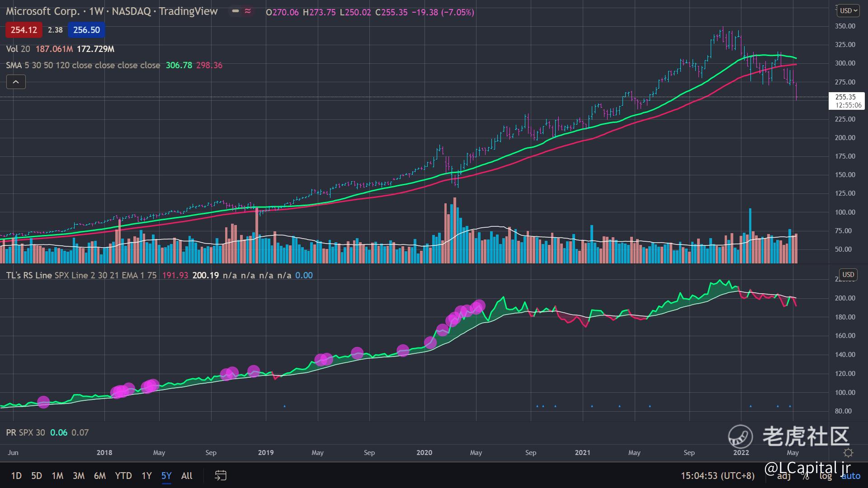
Task: Open chart settings gear on time axis
Action: (x=848, y=453)
